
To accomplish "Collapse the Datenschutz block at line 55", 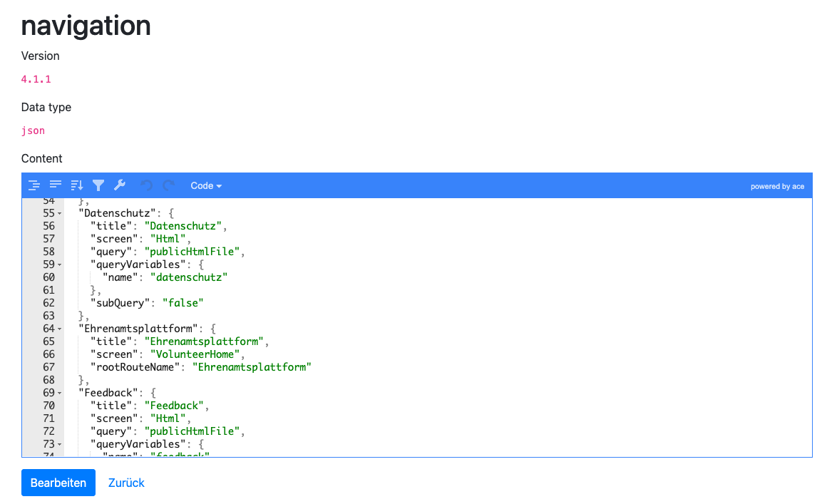I will pos(60,213).
